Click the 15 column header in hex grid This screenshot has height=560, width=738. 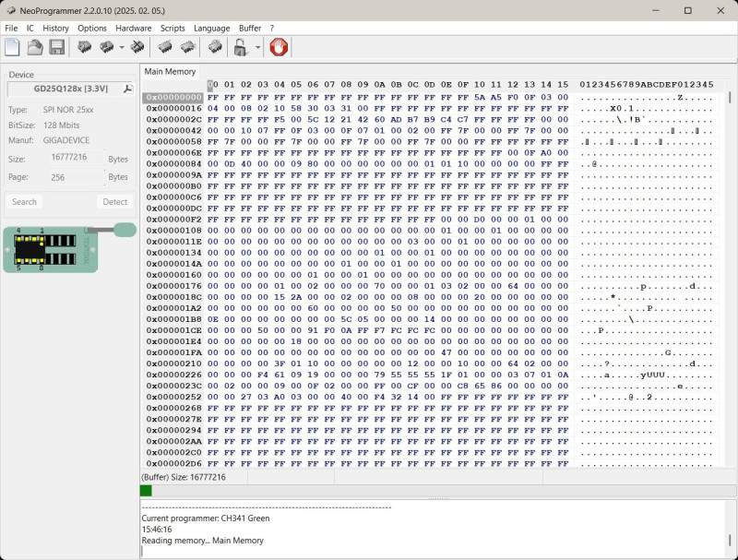pos(563,85)
